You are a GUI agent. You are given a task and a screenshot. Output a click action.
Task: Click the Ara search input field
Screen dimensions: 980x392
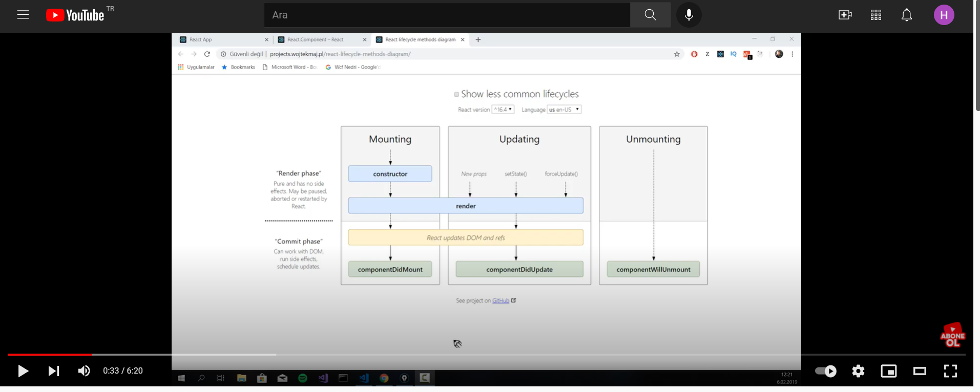pyautogui.click(x=447, y=15)
